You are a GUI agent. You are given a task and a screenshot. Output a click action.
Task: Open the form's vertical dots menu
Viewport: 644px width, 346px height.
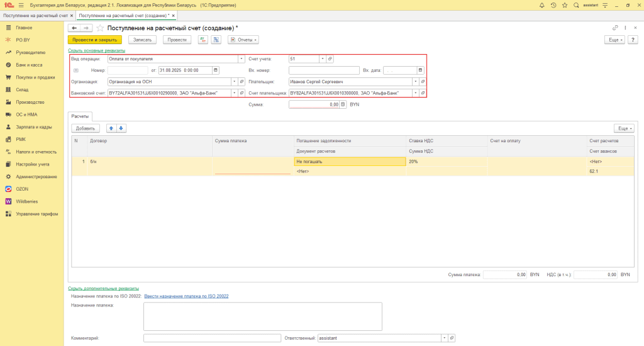[625, 28]
